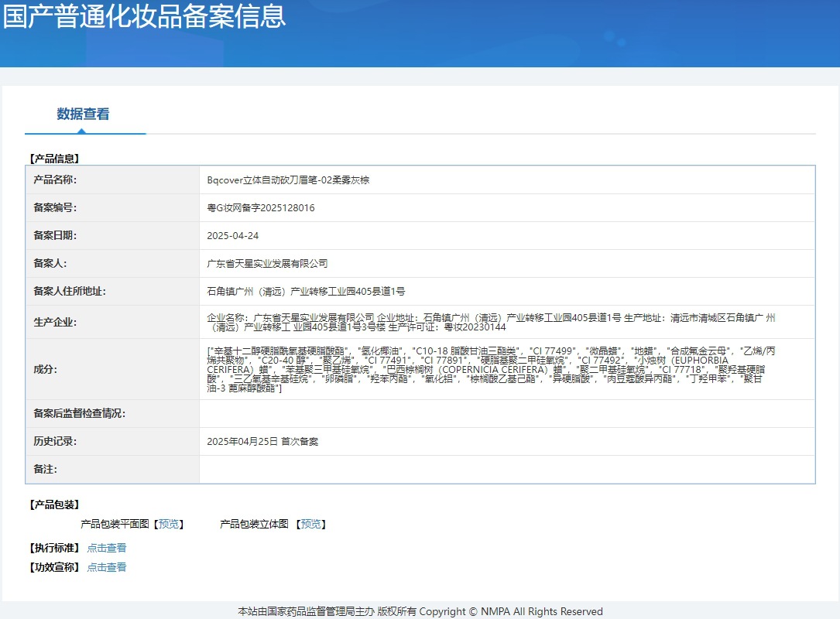
Task: Click the 备注 row label
Action: click(x=46, y=469)
